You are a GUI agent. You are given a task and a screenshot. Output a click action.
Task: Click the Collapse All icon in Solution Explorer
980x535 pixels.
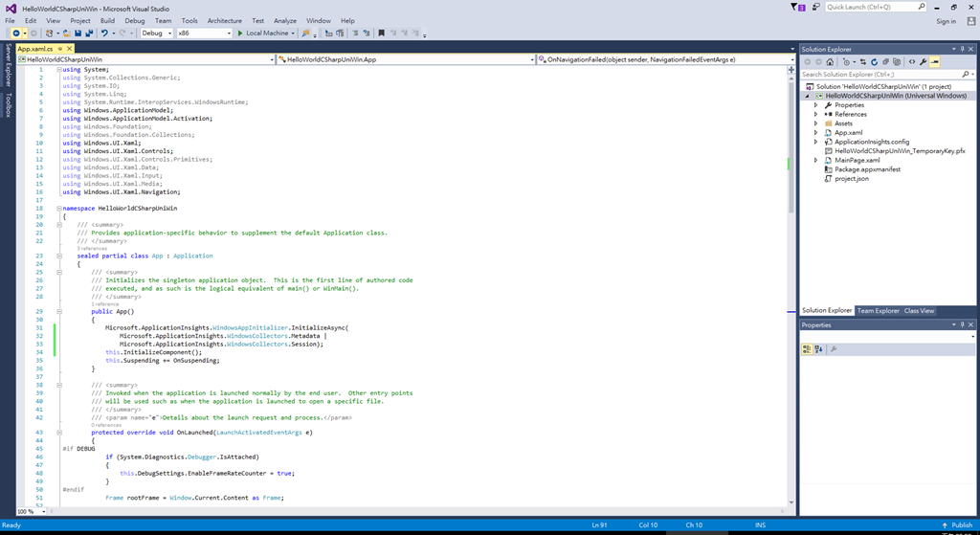(885, 62)
